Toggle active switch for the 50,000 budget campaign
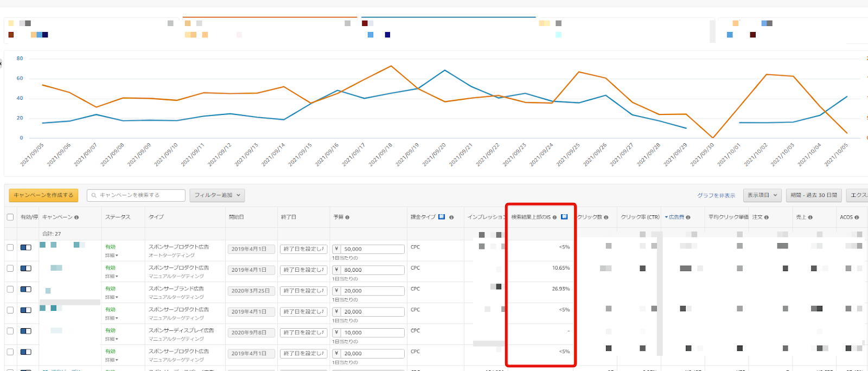868x371 pixels. point(25,247)
